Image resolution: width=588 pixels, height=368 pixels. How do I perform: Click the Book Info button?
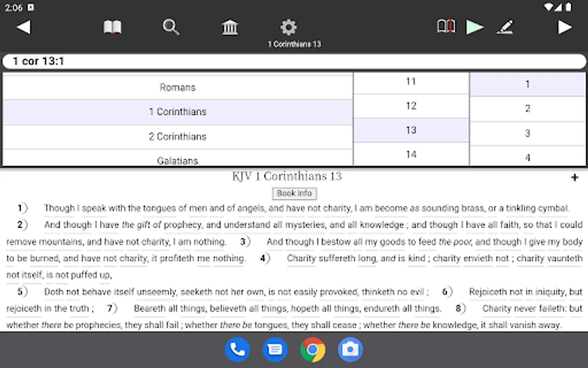point(294,193)
